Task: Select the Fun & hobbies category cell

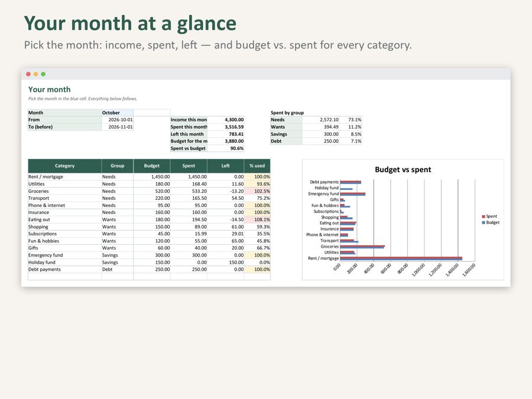Action: pyautogui.click(x=65, y=241)
